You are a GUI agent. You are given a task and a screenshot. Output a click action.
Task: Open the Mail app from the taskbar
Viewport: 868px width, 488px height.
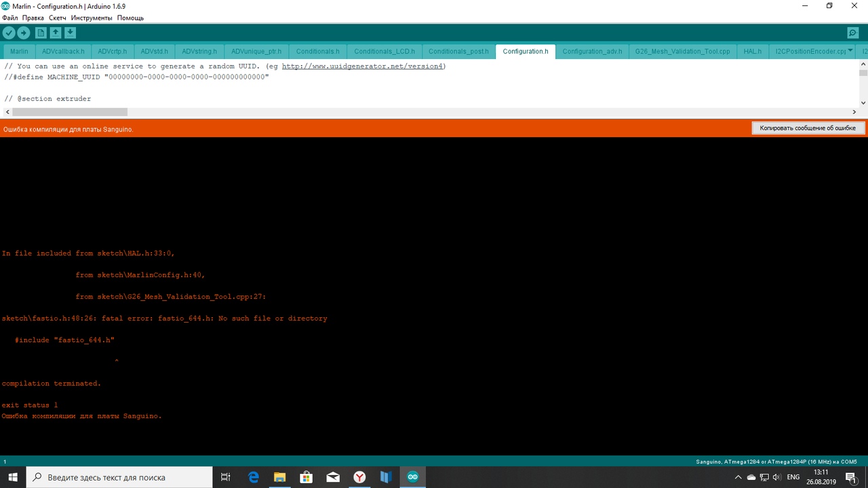click(332, 477)
